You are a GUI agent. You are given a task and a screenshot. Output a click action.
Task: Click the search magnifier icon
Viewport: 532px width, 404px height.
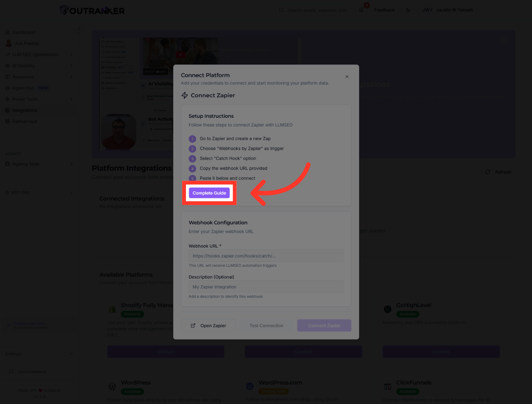[x=281, y=10]
